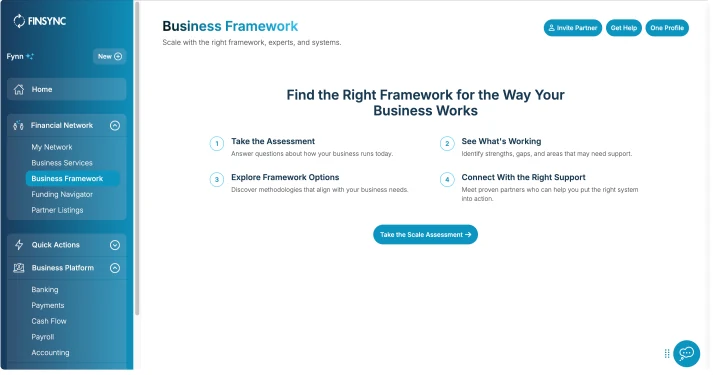The height and width of the screenshot is (375, 713).
Task: Go to Home in the sidebar
Action: (66, 90)
